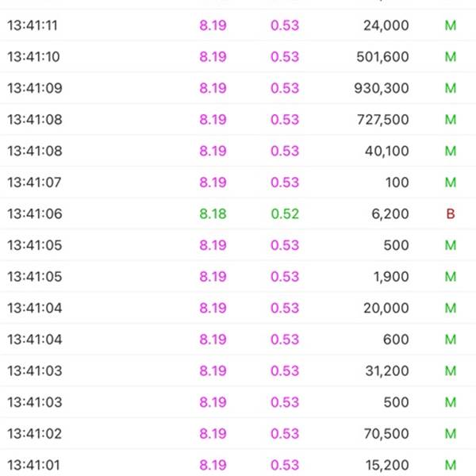Screen dimensions: 476x476
Task: Click the 13:41:07 timestamp
Action: pyautogui.click(x=33, y=182)
